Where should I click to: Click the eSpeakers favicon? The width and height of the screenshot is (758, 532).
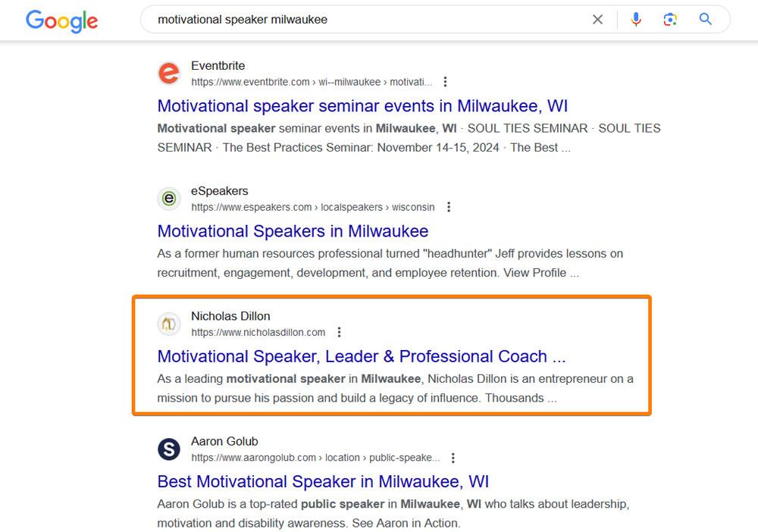tap(169, 199)
